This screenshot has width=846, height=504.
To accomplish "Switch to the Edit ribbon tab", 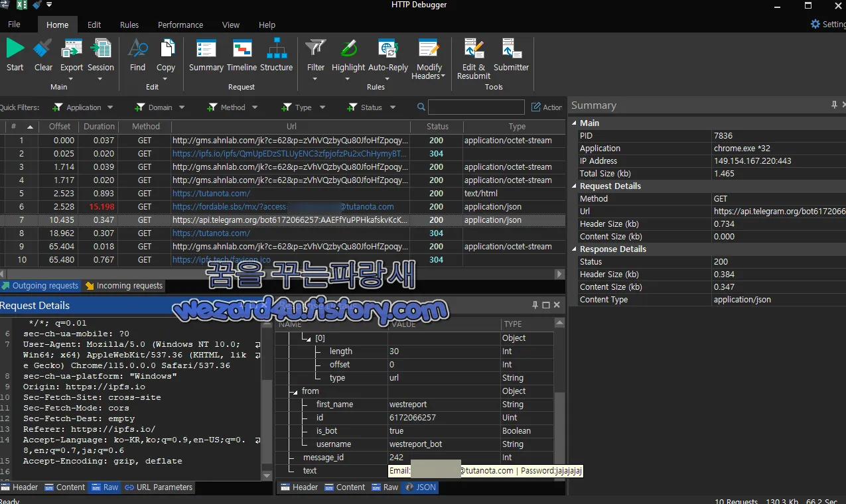I will click(x=94, y=25).
